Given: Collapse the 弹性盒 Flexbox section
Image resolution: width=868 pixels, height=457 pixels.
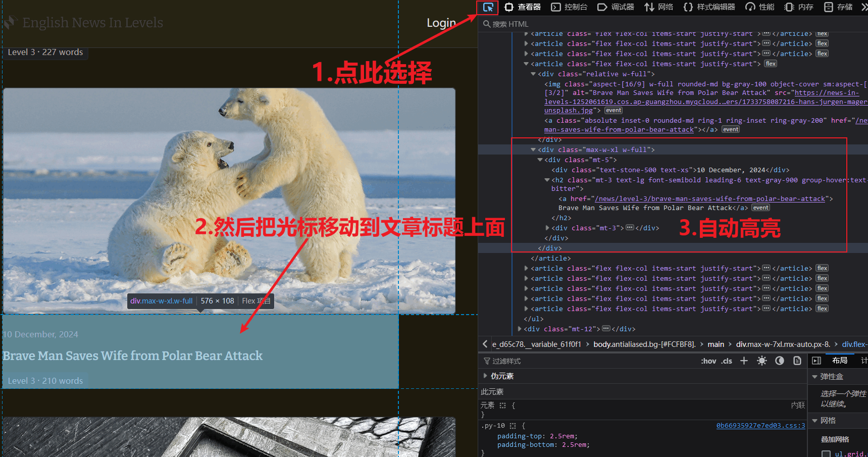Looking at the screenshot, I should coord(814,377).
